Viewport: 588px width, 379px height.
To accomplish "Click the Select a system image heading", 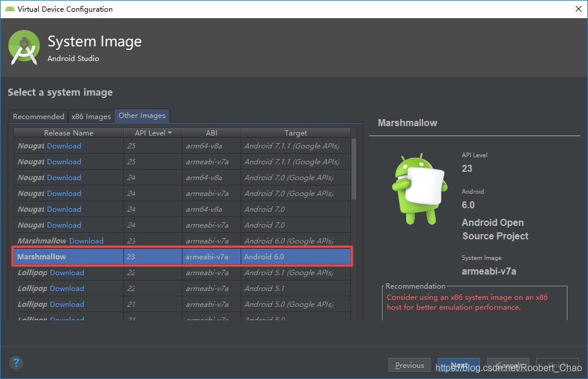I will (x=60, y=92).
